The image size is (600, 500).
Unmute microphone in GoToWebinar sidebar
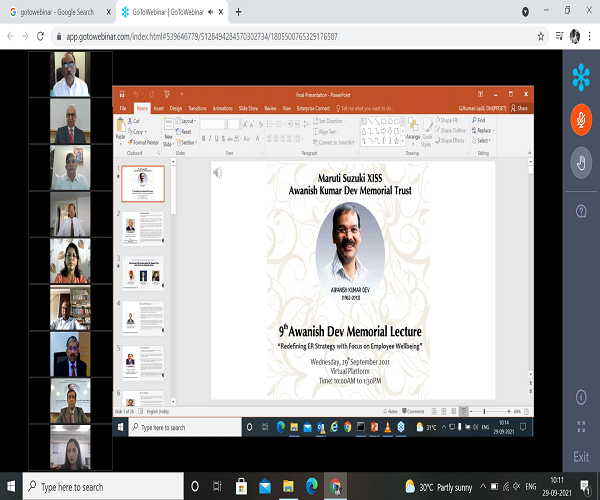[581, 120]
